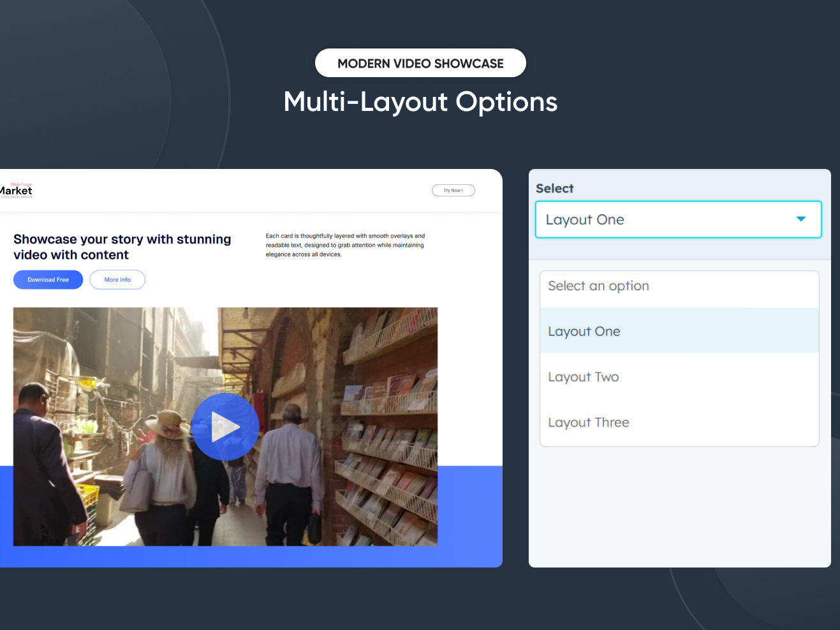Screen dimensions: 840x630
Task: Select the highlighted "Layout One" list item
Action: 584,331
